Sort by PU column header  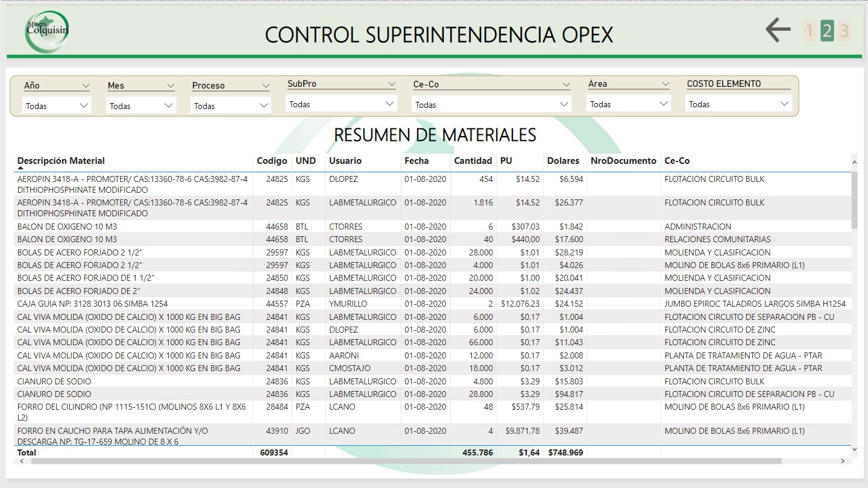click(x=506, y=161)
